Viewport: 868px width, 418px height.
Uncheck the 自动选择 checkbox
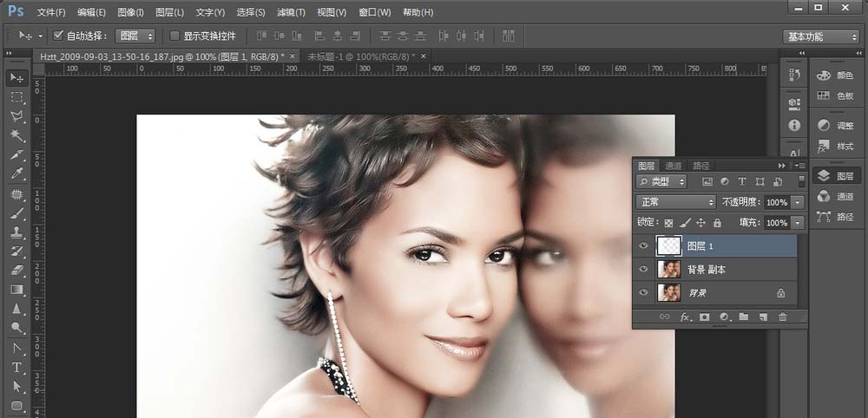pos(58,36)
